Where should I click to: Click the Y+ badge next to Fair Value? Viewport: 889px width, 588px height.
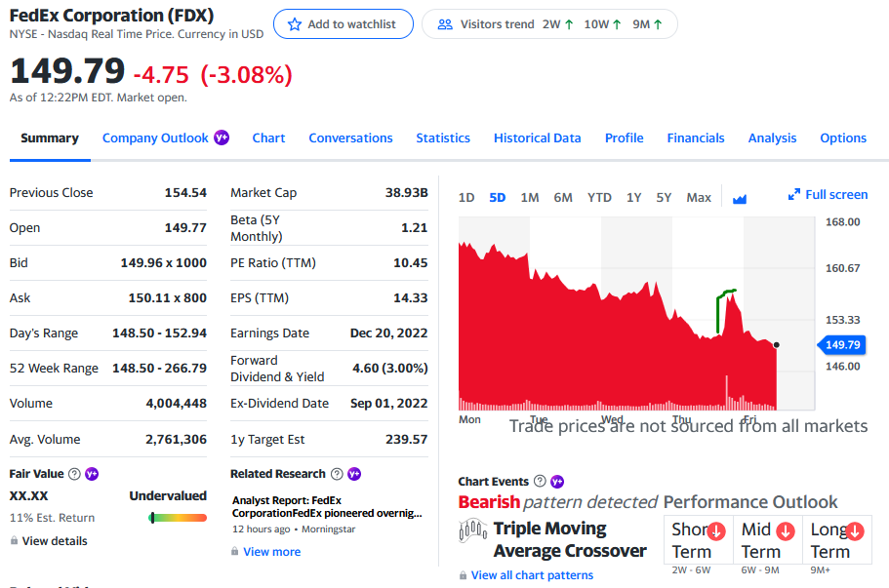92,474
